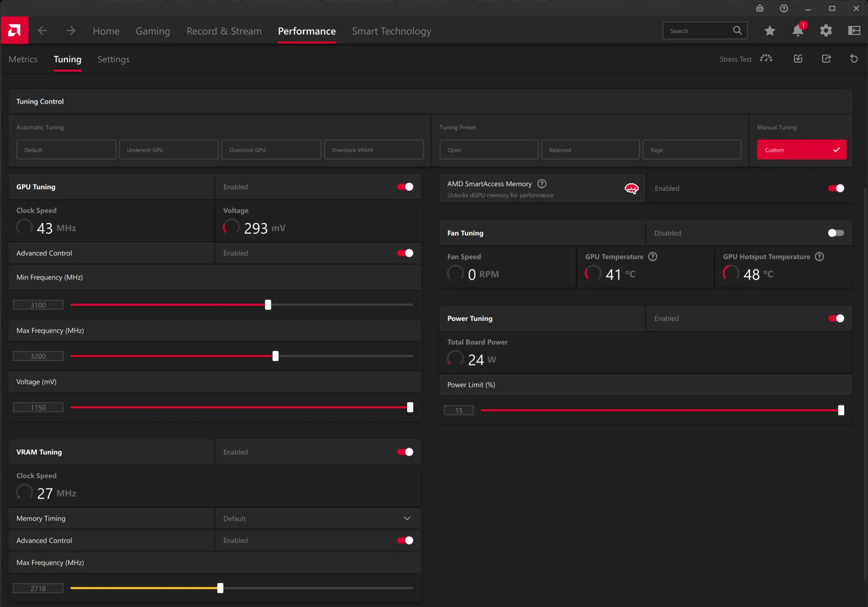Screen dimensions: 868x607
Task: Open the settings gear icon
Action: tap(826, 31)
